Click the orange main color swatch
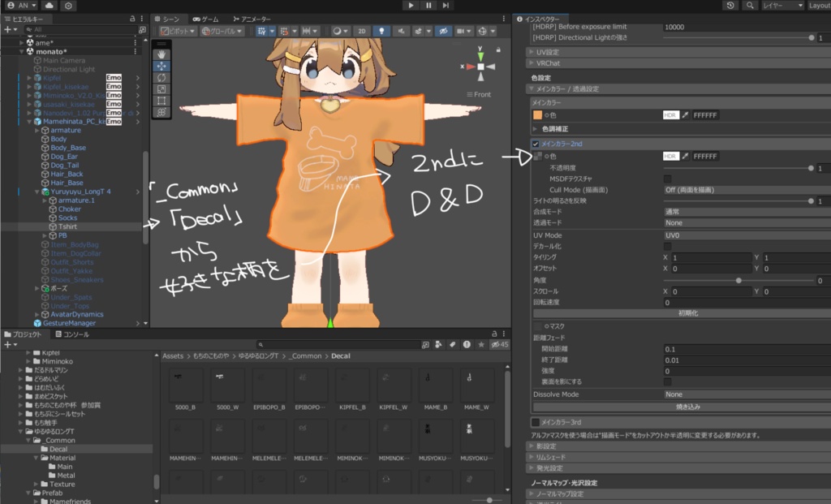 click(537, 115)
